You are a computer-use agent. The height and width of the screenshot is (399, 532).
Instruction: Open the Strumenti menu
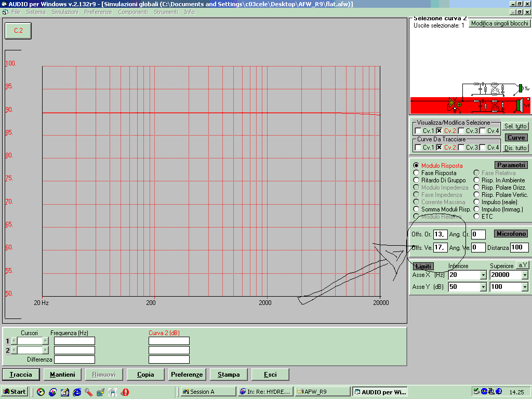(166, 12)
